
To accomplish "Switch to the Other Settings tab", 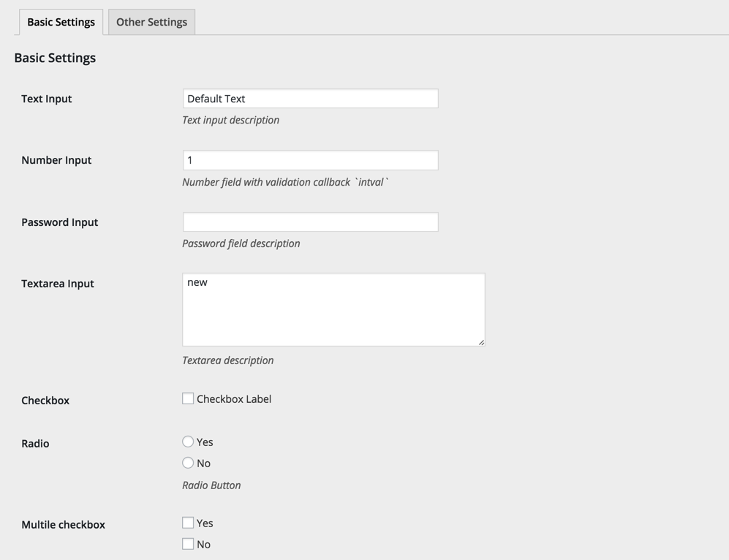I will click(x=151, y=22).
